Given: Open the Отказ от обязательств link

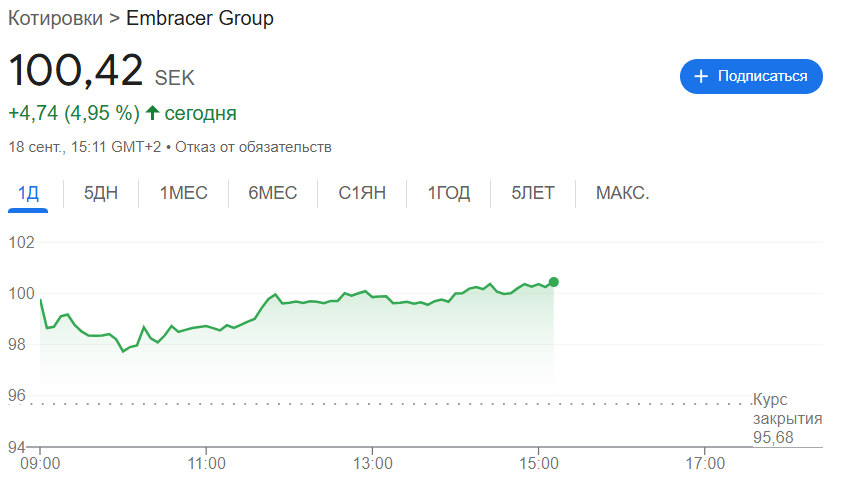Looking at the screenshot, I should (x=254, y=147).
